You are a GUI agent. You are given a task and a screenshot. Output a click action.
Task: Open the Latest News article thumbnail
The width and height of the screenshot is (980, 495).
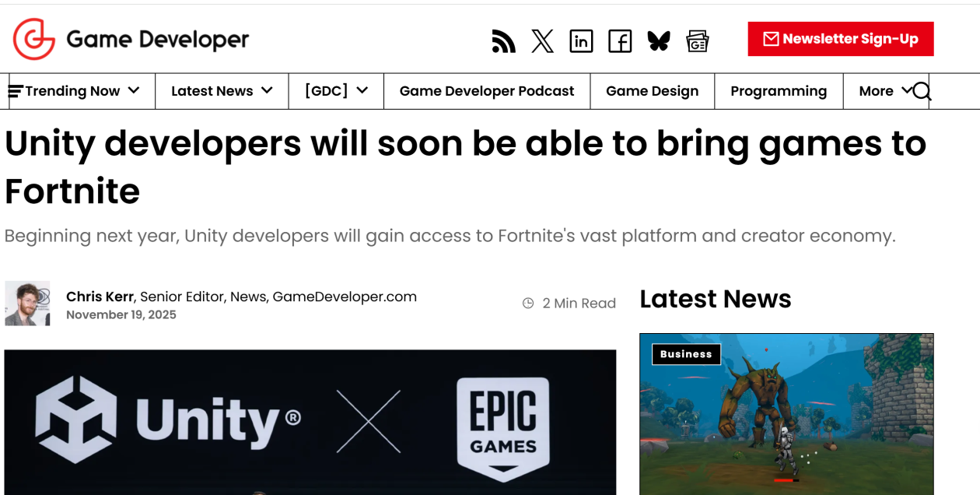tap(786, 420)
